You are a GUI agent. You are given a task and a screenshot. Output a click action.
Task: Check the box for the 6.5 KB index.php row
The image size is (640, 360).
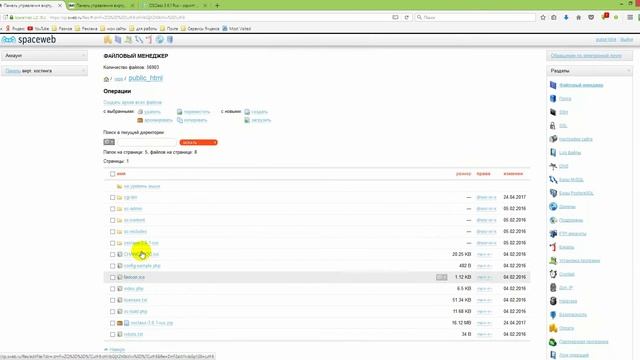coord(112,289)
